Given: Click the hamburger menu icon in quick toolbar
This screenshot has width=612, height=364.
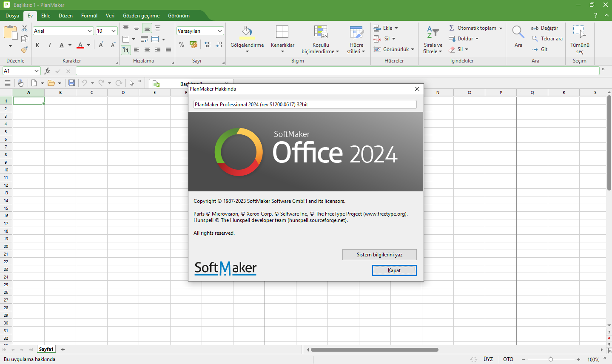Looking at the screenshot, I should (7, 83).
